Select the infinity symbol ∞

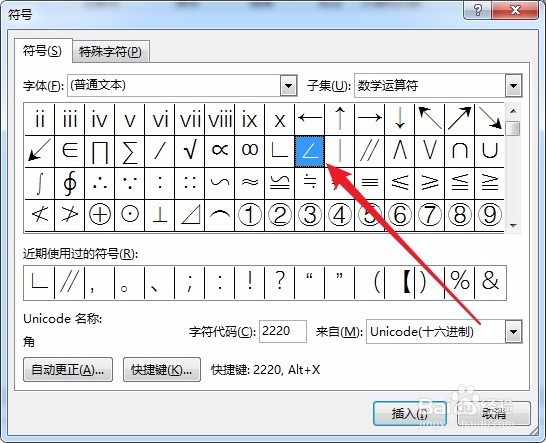(250, 151)
